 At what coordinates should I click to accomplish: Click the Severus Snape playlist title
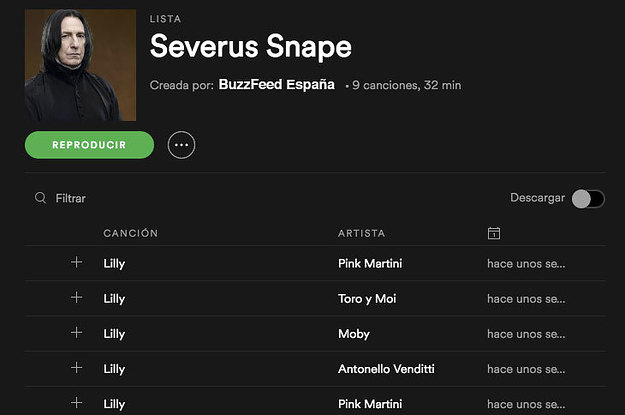(x=250, y=46)
